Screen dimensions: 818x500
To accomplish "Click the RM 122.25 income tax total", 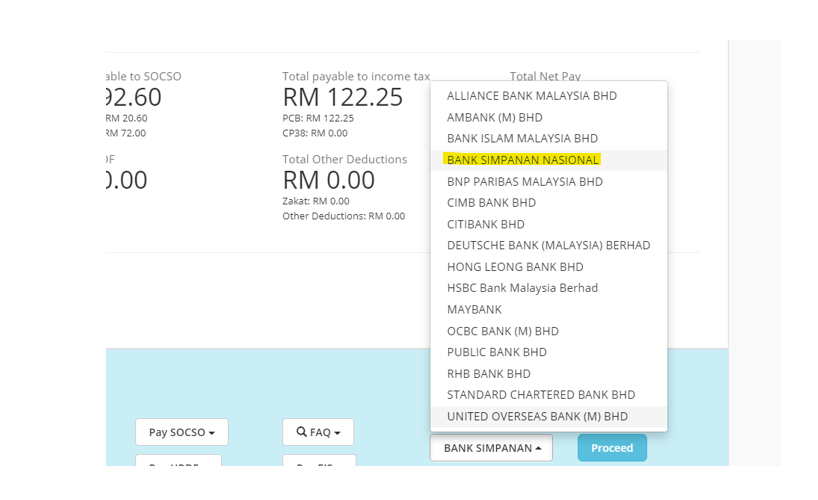I will 343,98.
